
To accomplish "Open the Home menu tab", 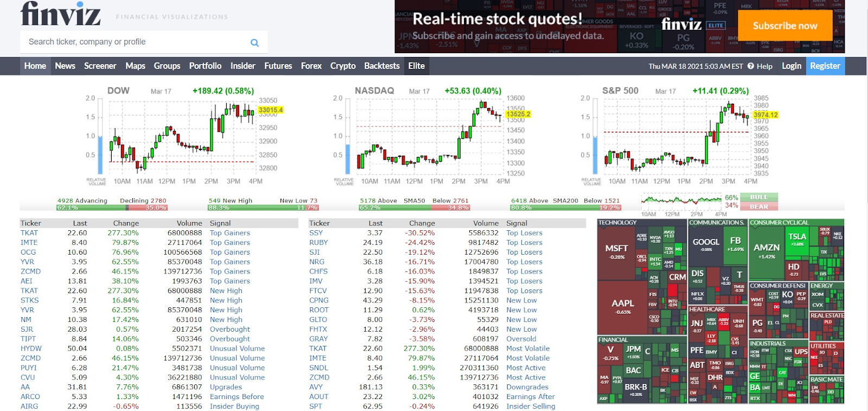I will pyautogui.click(x=35, y=66).
